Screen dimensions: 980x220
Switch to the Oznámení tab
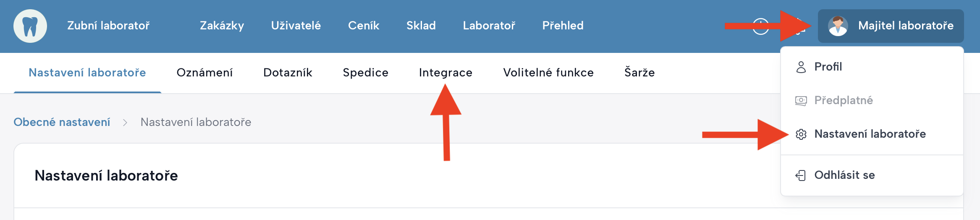[x=204, y=73]
